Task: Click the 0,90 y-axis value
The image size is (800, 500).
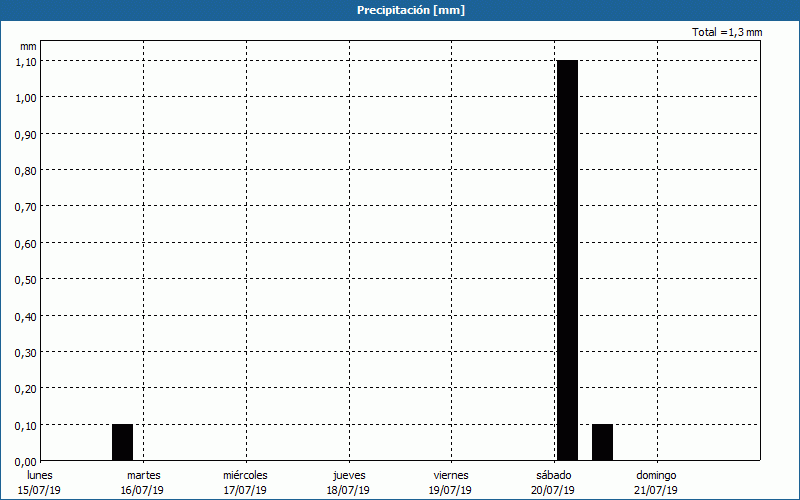Action: coord(26,135)
